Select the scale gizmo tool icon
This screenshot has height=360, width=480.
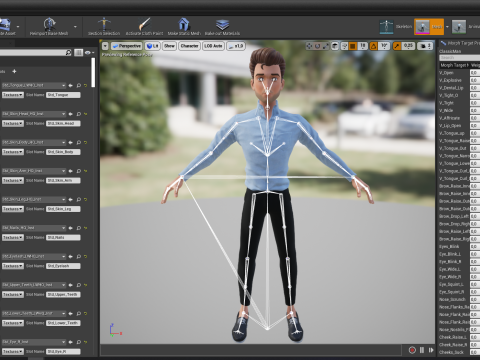[x=325, y=46]
